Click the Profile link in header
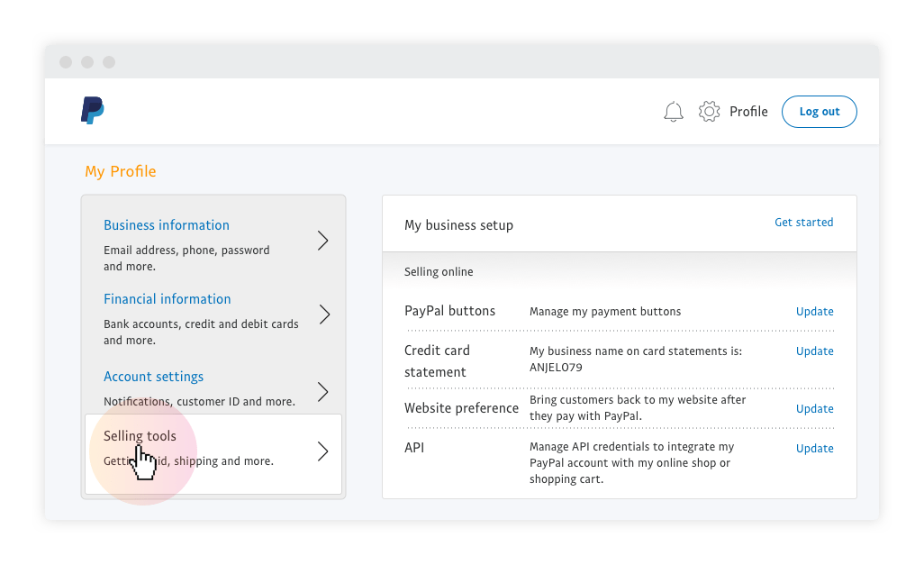 [x=748, y=112]
